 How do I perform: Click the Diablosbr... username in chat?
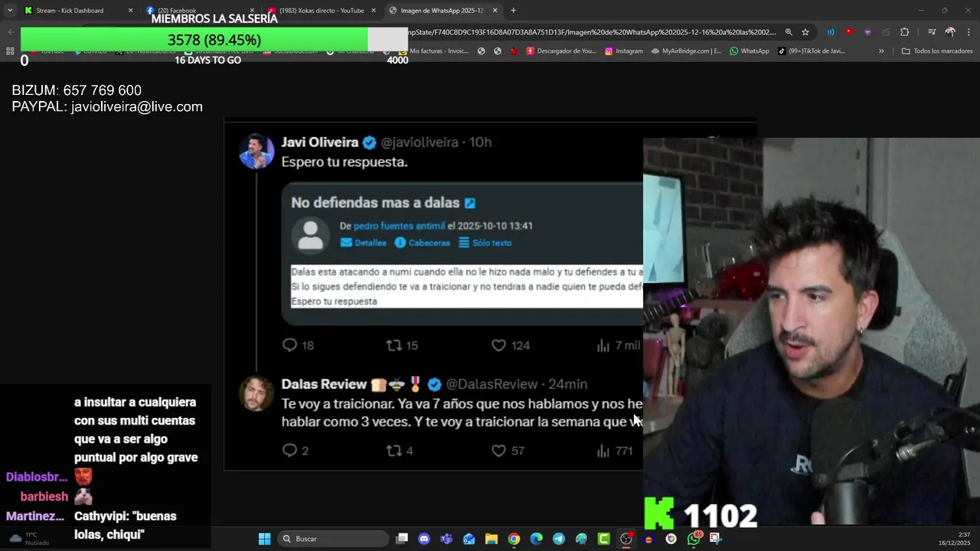click(37, 478)
